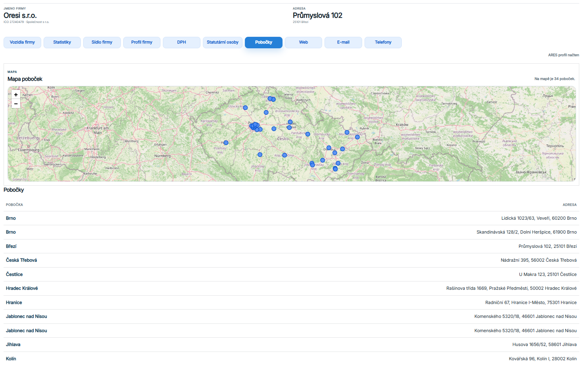The width and height of the screenshot is (588, 365).
Task: Show the Statutární osoby tab
Action: (223, 42)
